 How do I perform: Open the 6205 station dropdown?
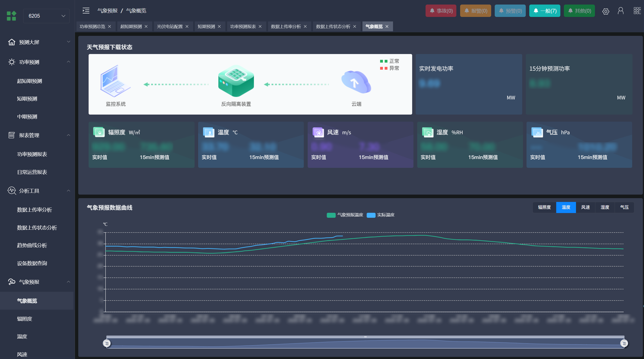(46, 16)
